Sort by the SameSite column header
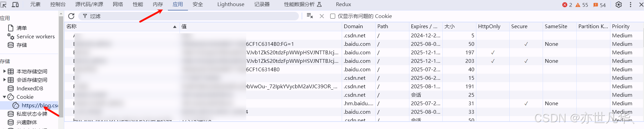This screenshot has height=129, width=644. click(x=559, y=26)
